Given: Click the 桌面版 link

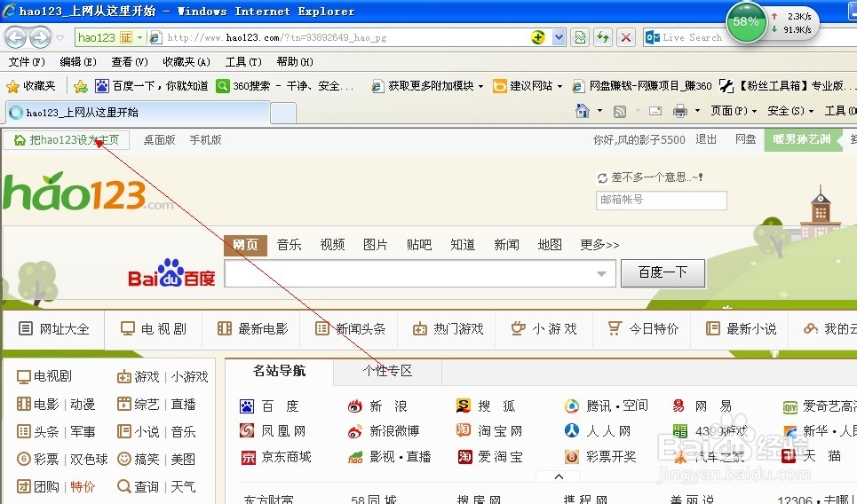Looking at the screenshot, I should 159,140.
